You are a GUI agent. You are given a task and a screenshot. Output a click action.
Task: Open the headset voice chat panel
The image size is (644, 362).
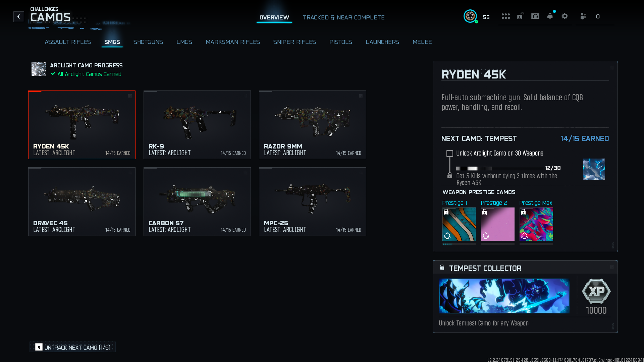(x=535, y=16)
